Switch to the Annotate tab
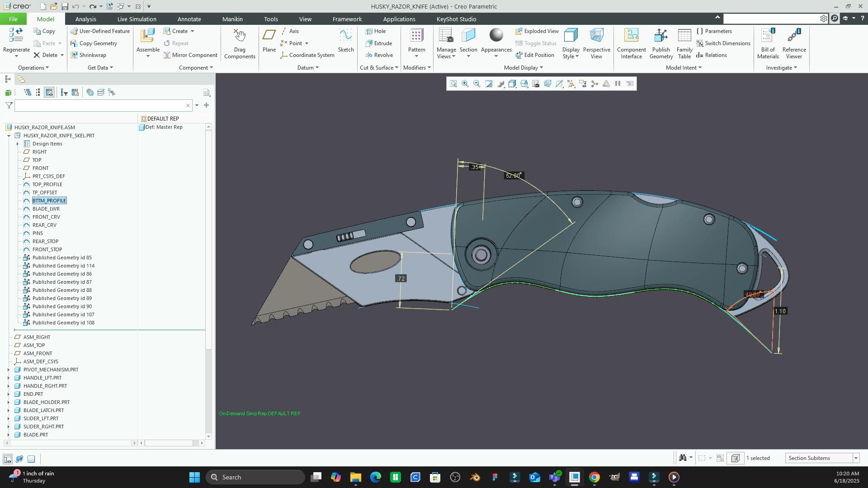Image resolution: width=868 pixels, height=488 pixels. pyautogui.click(x=189, y=19)
